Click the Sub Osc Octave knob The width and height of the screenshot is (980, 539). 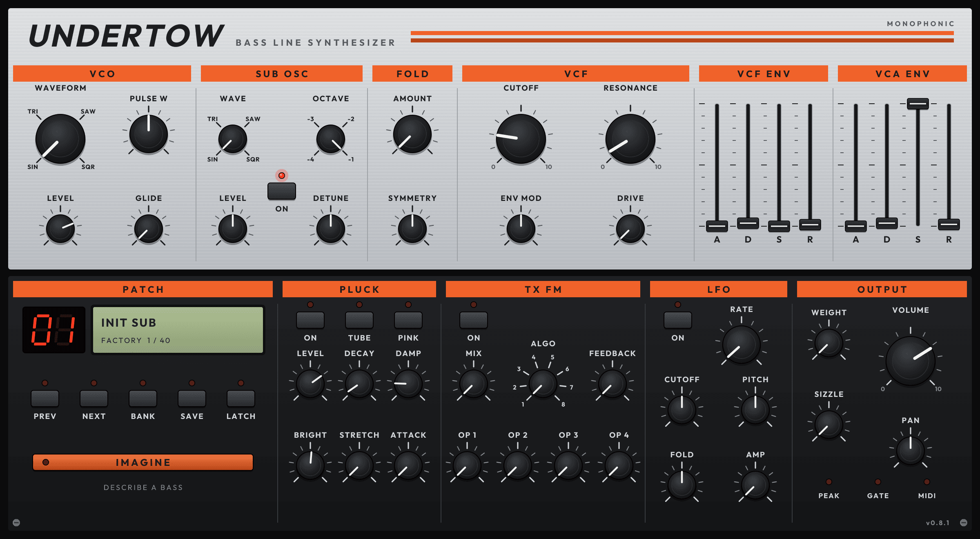point(331,139)
